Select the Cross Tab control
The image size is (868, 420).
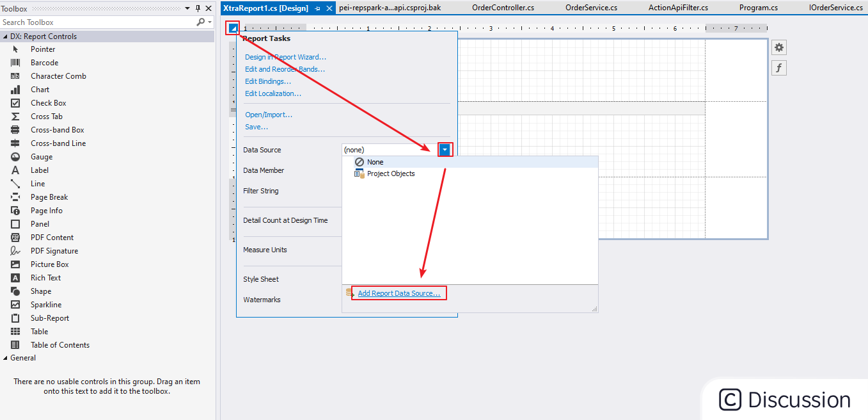[46, 117]
